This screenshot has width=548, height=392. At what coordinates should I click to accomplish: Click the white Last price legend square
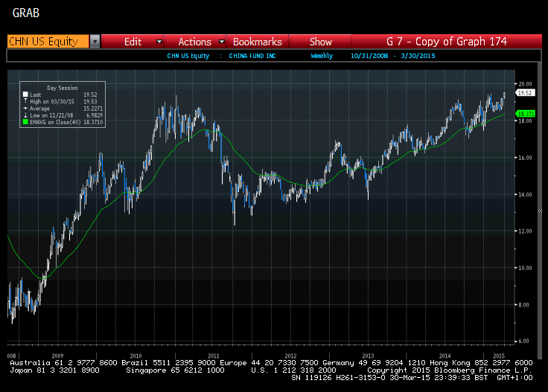pyautogui.click(x=26, y=94)
